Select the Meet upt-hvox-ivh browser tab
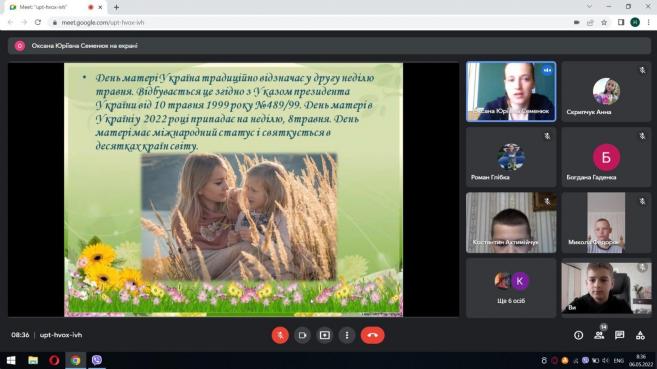This screenshot has height=369, width=657. [54, 7]
